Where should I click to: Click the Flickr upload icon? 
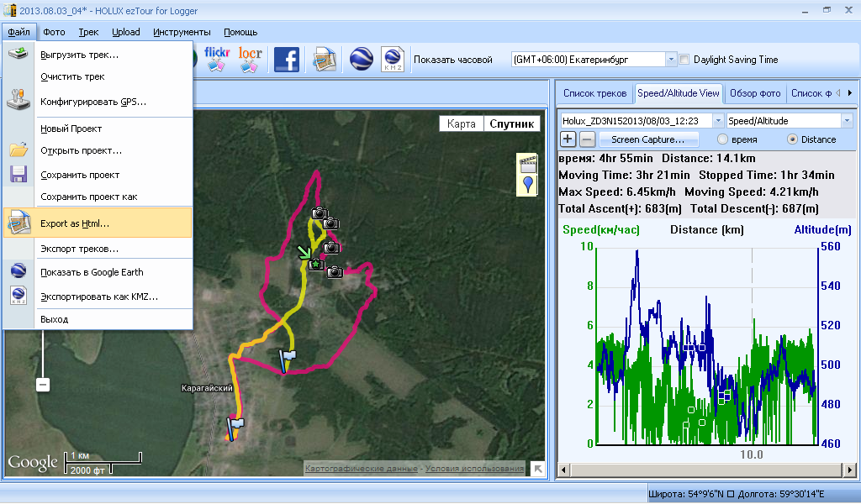tap(217, 59)
